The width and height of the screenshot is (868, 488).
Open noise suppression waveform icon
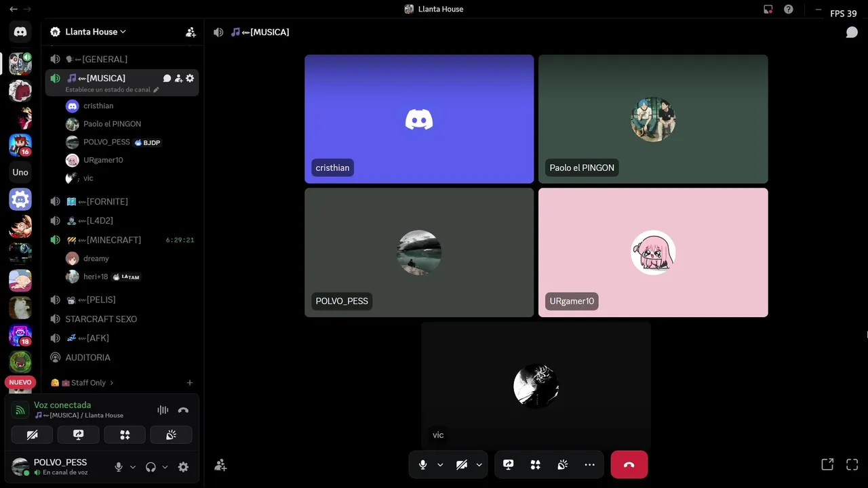click(x=163, y=410)
